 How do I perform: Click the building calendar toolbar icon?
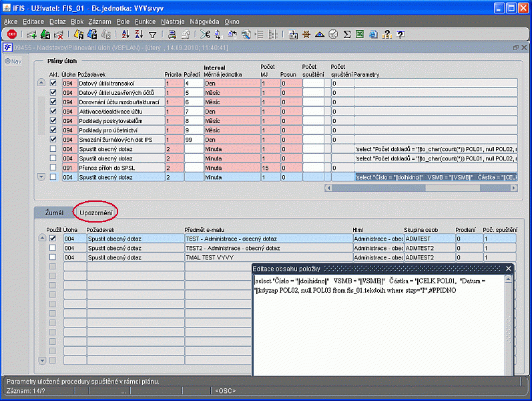pos(293,34)
